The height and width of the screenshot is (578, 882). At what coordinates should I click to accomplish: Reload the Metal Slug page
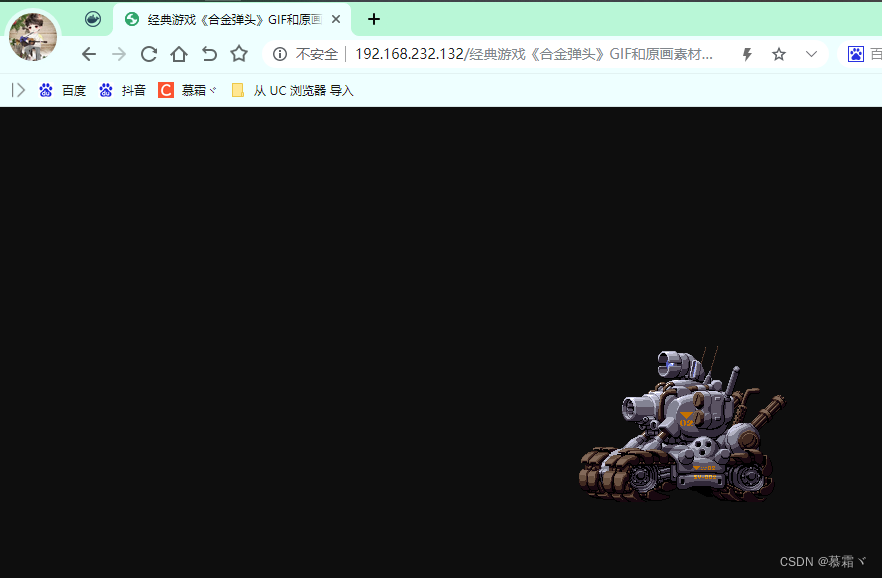point(148,55)
